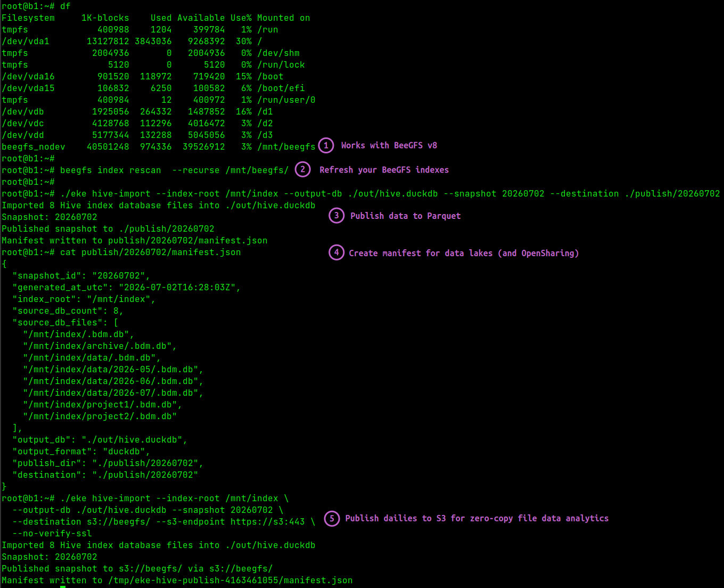This screenshot has height=588, width=724.
Task: Click "/mnt/index/data/2026-07/.bdm.db" entry
Action: (x=113, y=393)
